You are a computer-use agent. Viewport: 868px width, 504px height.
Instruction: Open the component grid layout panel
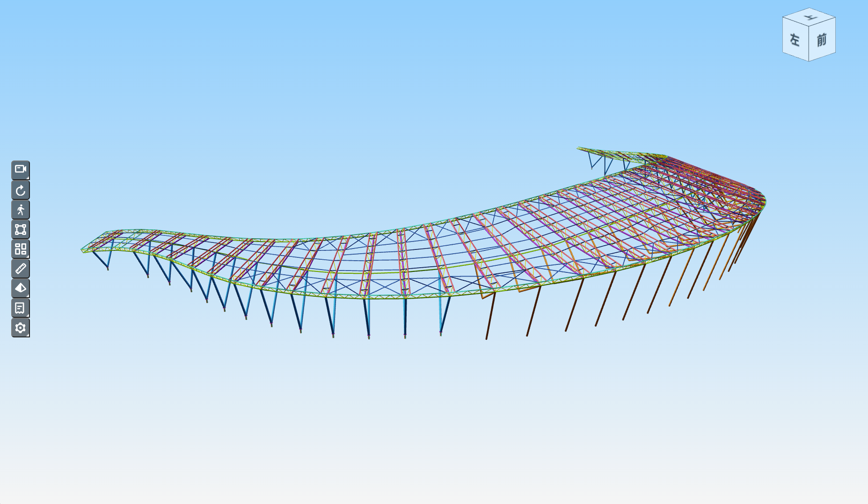pos(21,249)
